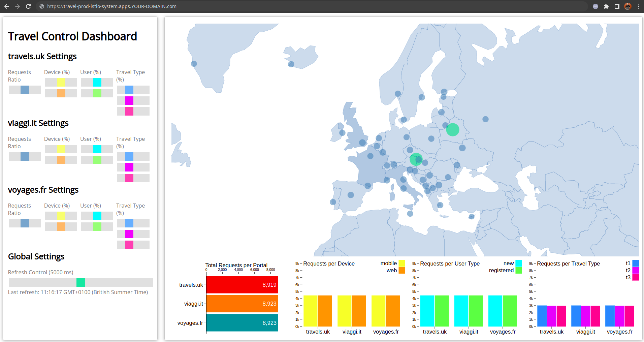Image resolution: width=644 pixels, height=342 pixels.
Task: Click the browser back arrow
Action: 7,6
